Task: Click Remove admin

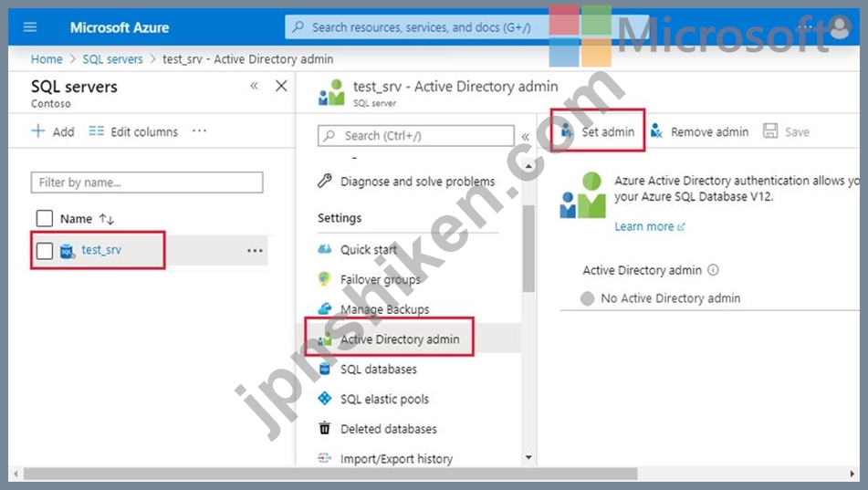Action: [700, 131]
